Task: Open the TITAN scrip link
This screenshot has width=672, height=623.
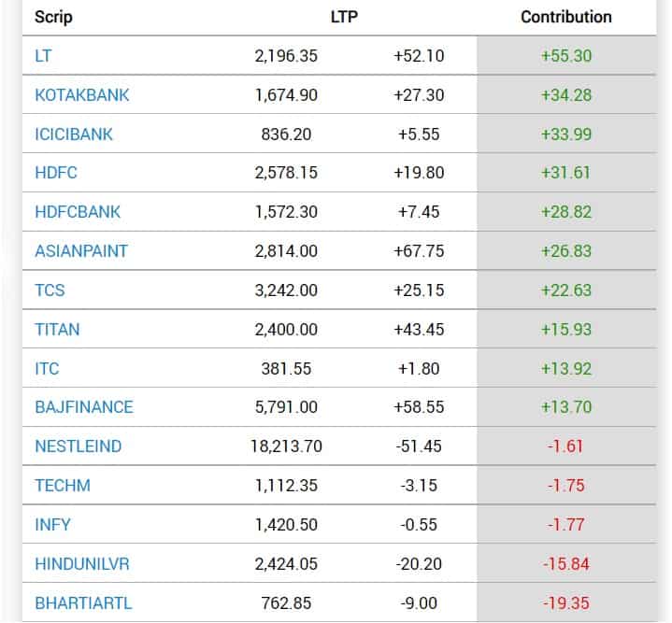Action: 57,330
